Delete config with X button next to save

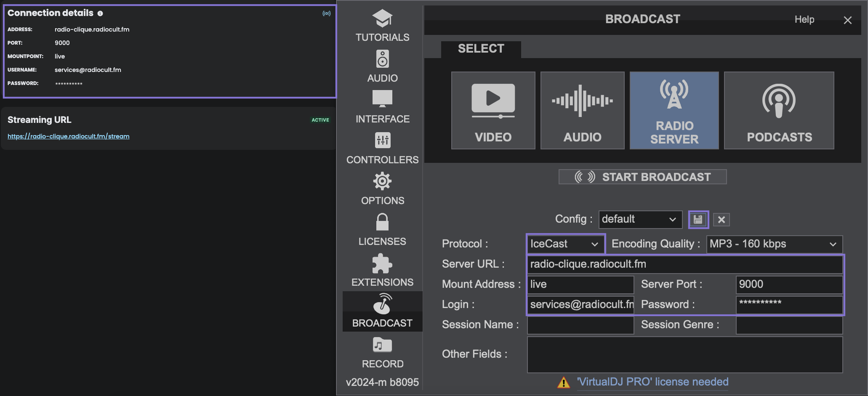[722, 219]
